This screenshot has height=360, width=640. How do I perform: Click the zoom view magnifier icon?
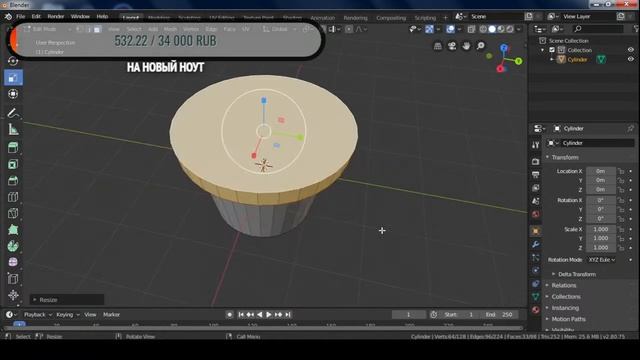(x=481, y=46)
